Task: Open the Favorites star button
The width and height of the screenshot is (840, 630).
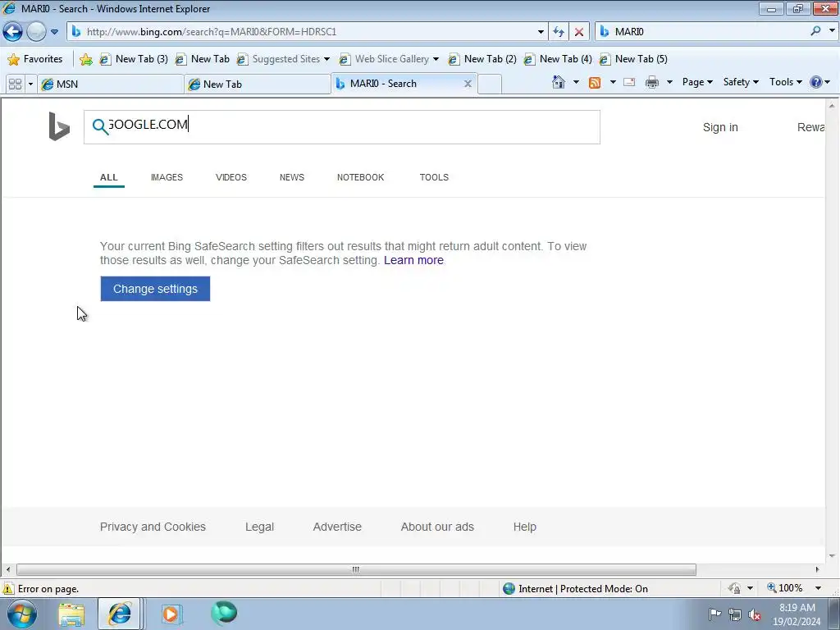Action: [x=35, y=59]
